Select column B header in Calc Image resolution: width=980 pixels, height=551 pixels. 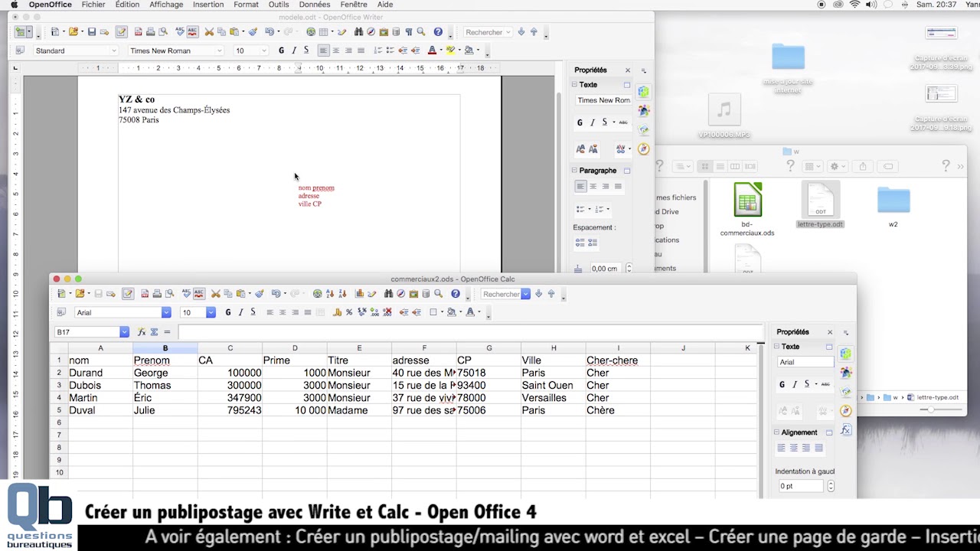click(x=165, y=348)
